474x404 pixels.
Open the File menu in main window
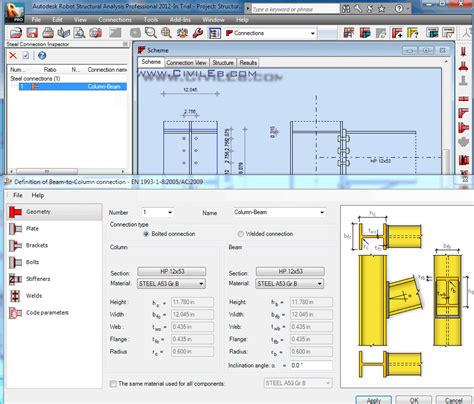pyautogui.click(x=36, y=20)
